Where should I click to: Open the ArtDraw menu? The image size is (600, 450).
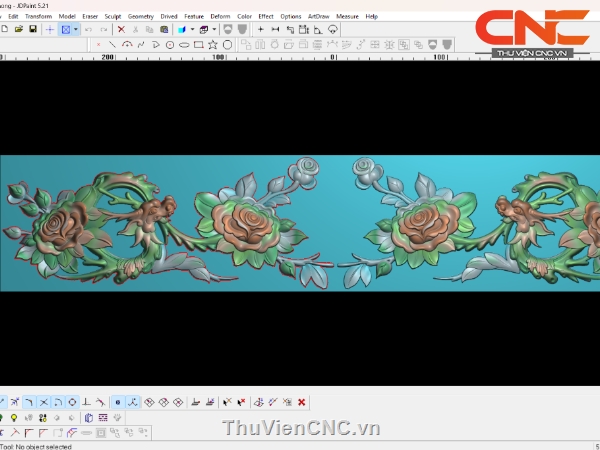(318, 17)
